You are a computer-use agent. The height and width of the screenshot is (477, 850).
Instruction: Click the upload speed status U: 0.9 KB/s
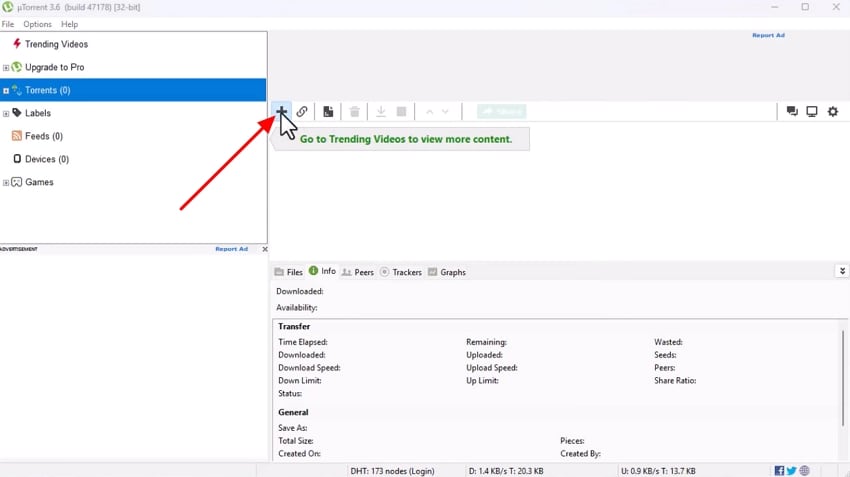[658, 471]
